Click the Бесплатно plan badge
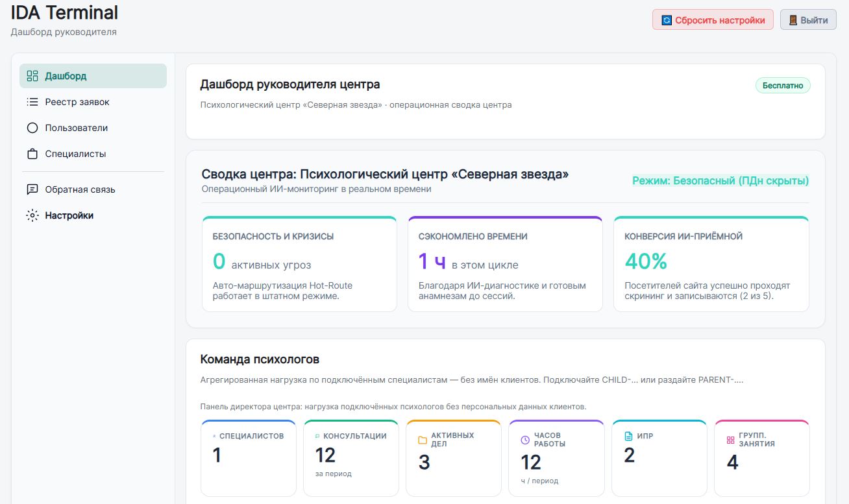The height and width of the screenshot is (504, 849). [783, 85]
